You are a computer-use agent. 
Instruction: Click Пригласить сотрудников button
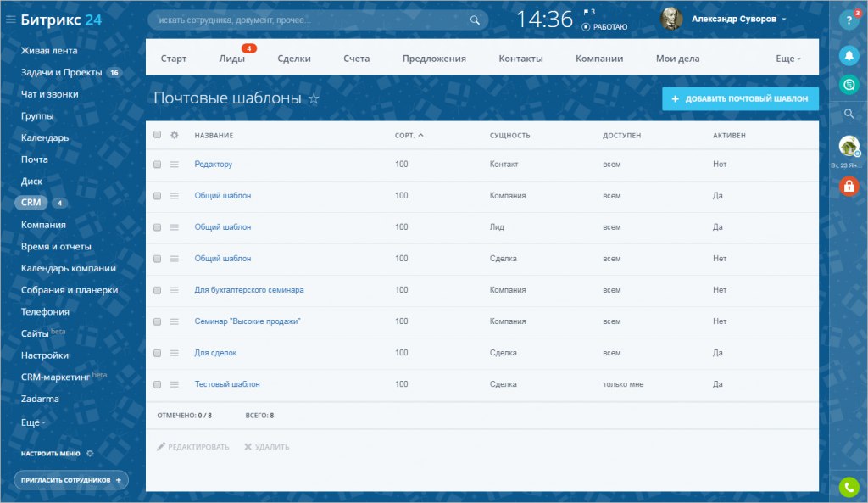(71, 480)
